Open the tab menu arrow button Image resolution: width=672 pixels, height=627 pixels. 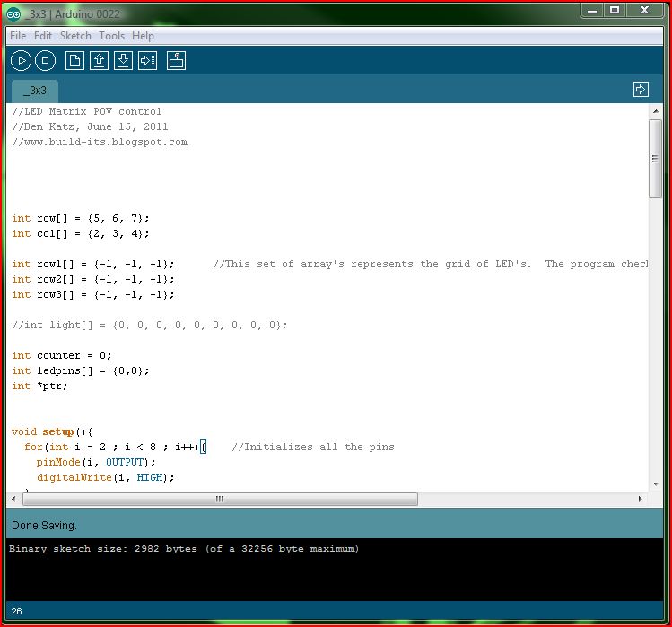pos(641,89)
